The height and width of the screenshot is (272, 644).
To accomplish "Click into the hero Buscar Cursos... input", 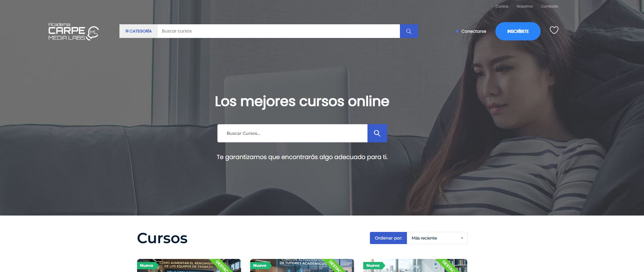I will 292,133.
